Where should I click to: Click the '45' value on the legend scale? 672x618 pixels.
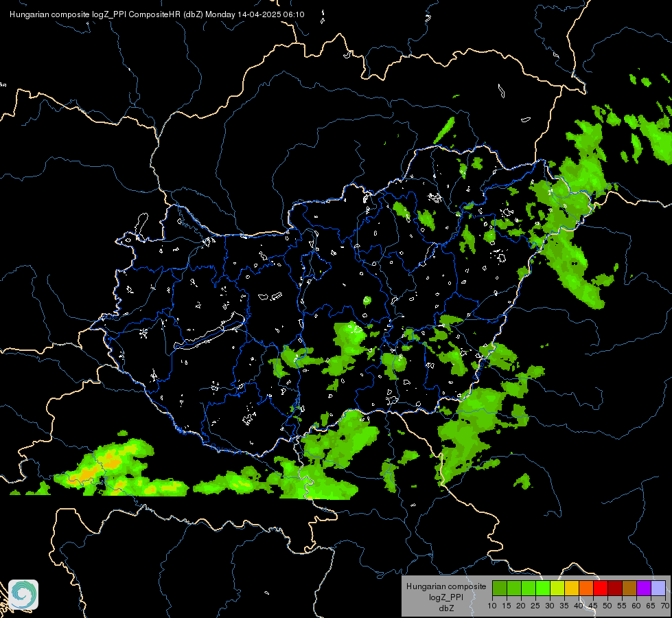point(592,606)
